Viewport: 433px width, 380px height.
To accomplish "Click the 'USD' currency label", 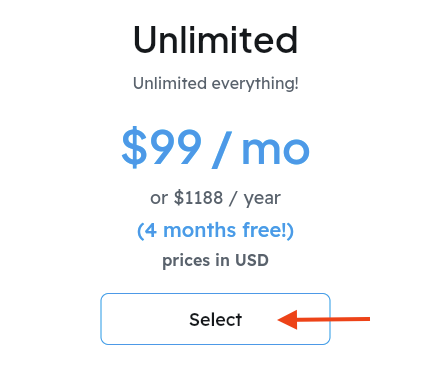I will [x=252, y=260].
